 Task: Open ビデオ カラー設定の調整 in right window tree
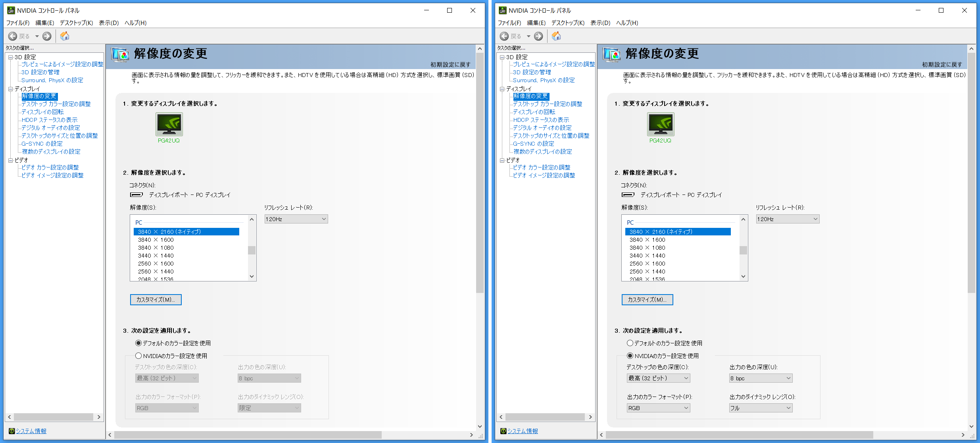[x=542, y=168]
